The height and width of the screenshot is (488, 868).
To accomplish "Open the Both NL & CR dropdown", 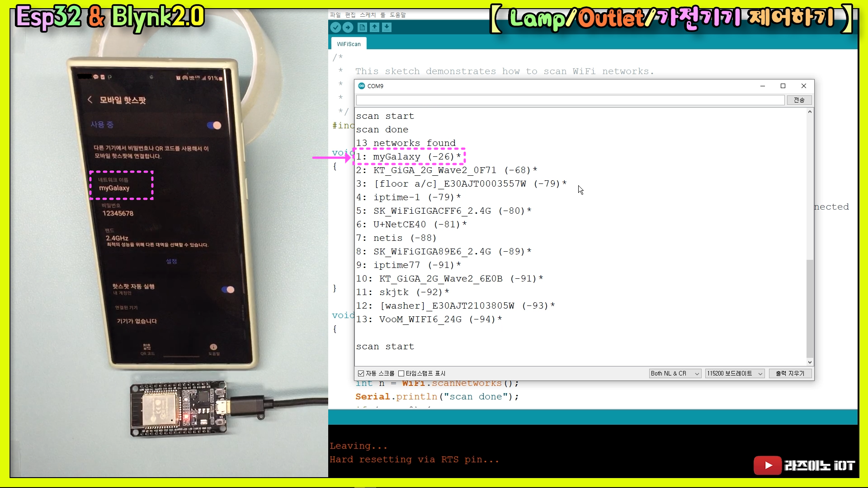I will [675, 373].
